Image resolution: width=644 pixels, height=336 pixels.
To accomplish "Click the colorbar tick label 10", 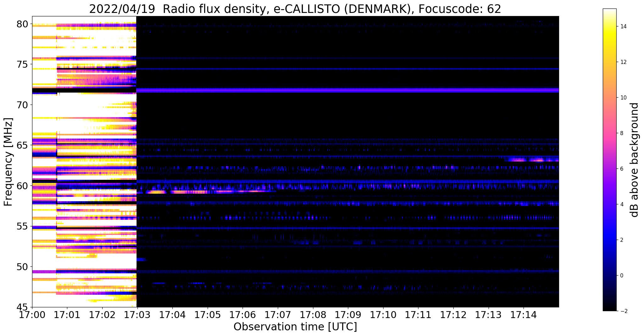I will 623,98.
